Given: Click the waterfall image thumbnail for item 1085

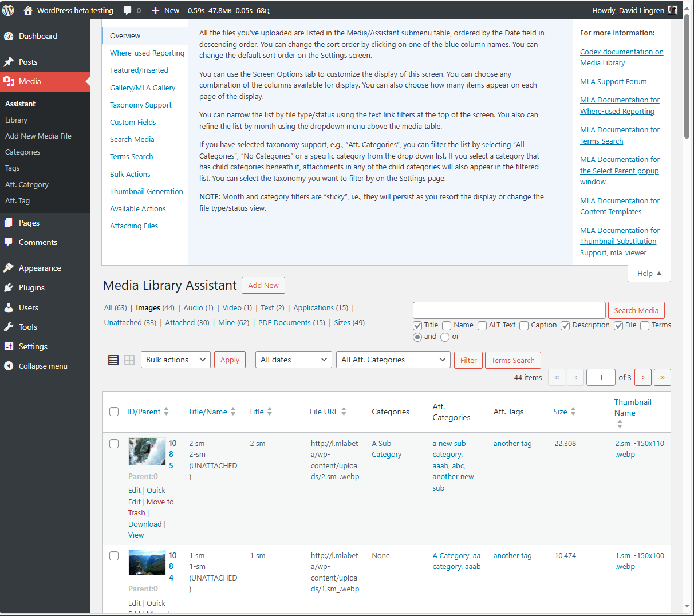Looking at the screenshot, I should (x=147, y=451).
